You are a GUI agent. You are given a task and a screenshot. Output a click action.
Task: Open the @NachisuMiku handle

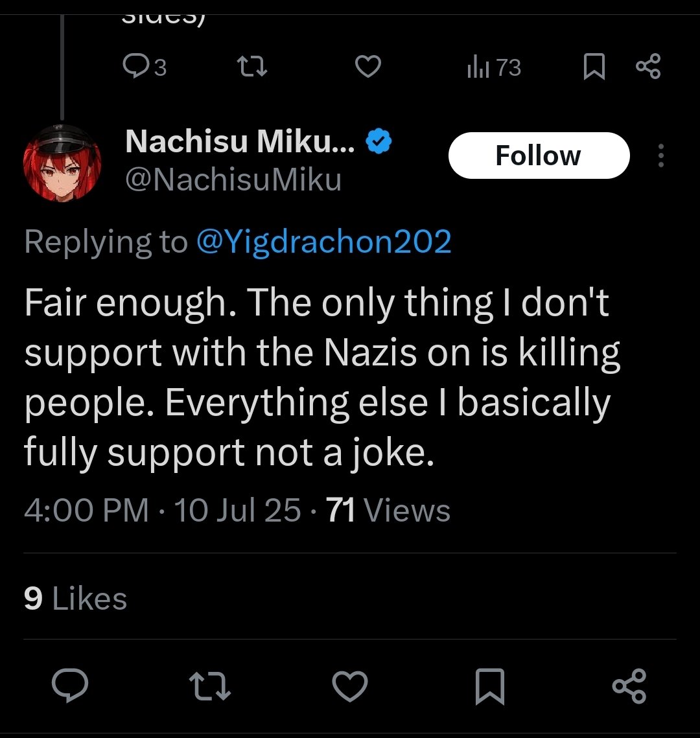point(233,179)
